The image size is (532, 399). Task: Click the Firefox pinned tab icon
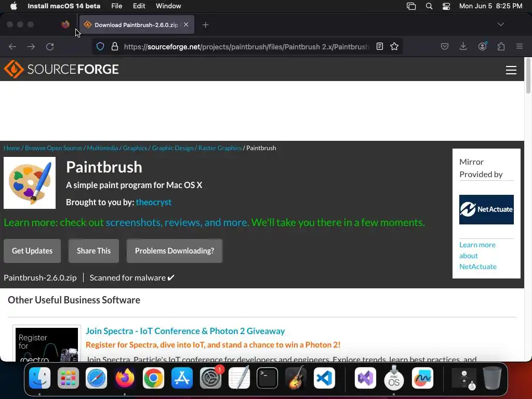65,24
